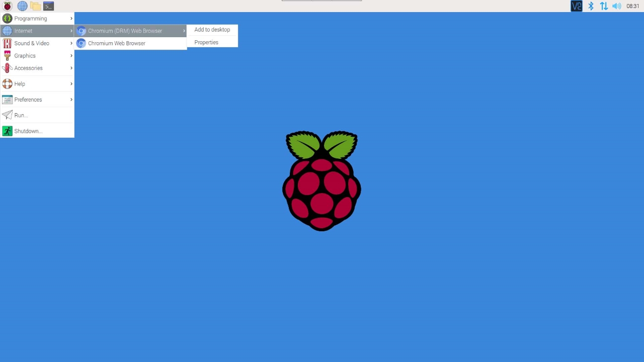Select Add to desktop option
This screenshot has height=362, width=644.
[x=212, y=30]
